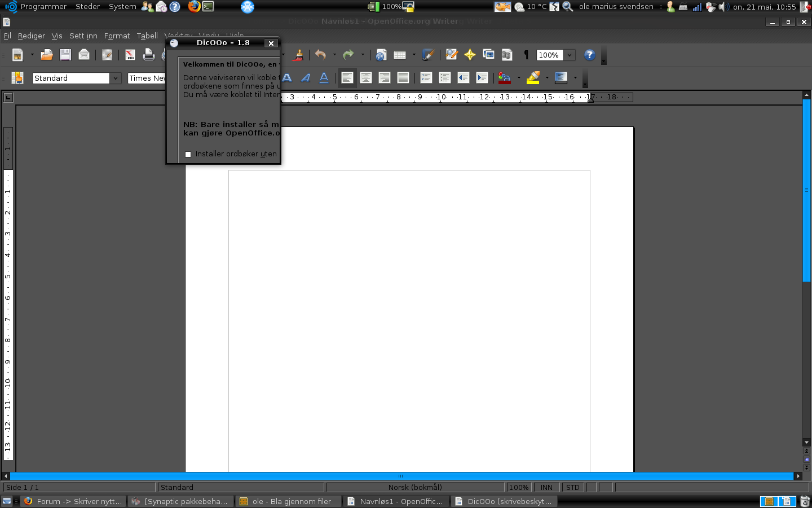Send document as e-mail icon

click(x=84, y=55)
